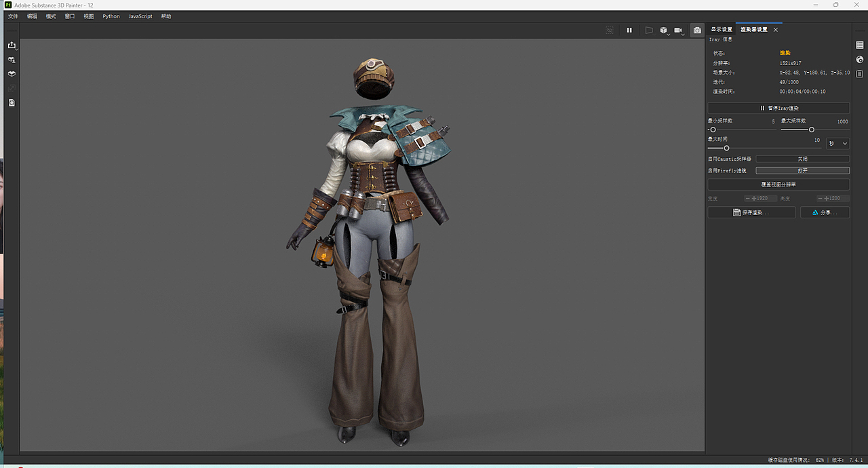Open the Python menu
This screenshot has width=868, height=468.
pos(111,16)
